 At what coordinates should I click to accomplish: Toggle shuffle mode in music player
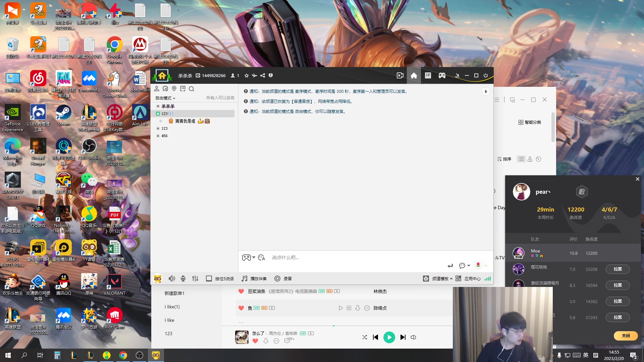click(365, 337)
